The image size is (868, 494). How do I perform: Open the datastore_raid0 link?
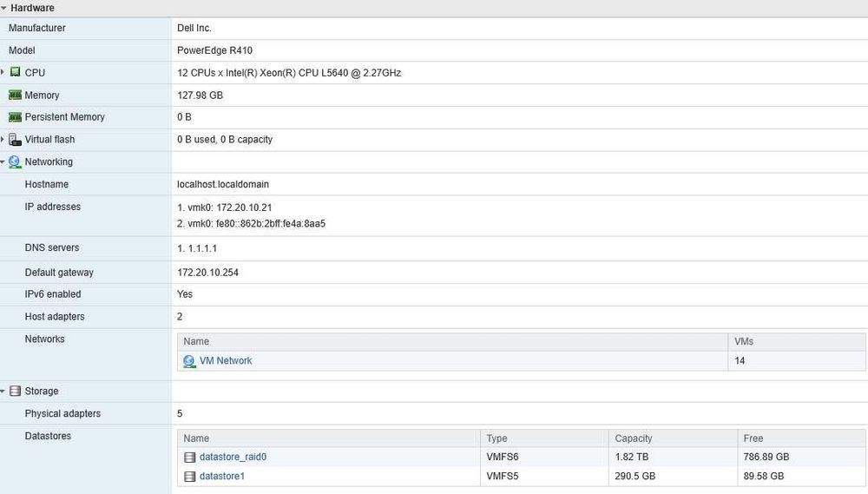(x=233, y=457)
